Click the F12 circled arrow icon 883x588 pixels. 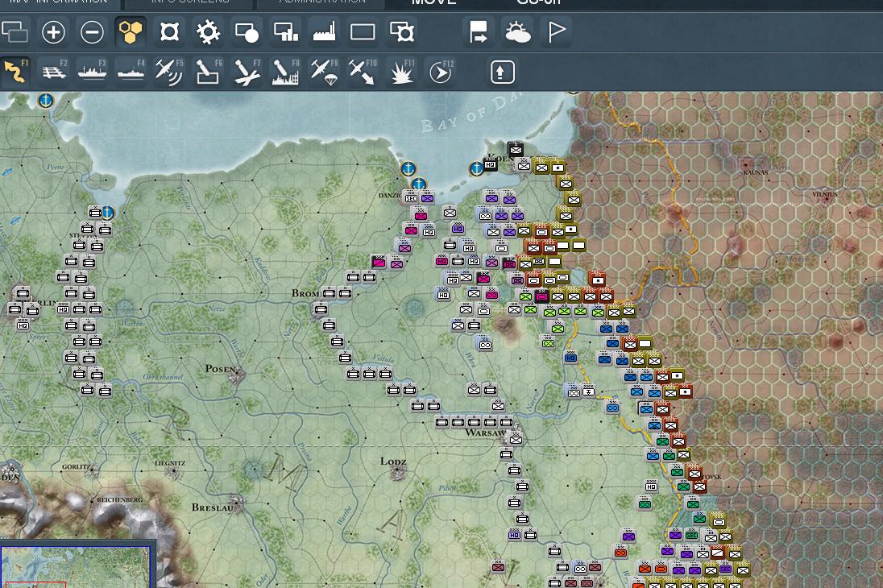(441, 72)
